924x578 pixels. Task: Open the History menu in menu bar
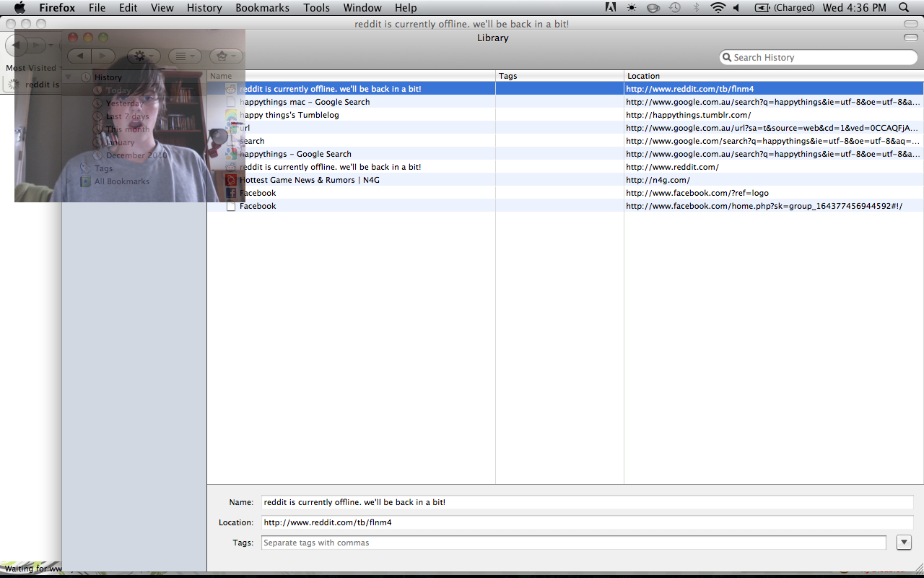(x=204, y=8)
